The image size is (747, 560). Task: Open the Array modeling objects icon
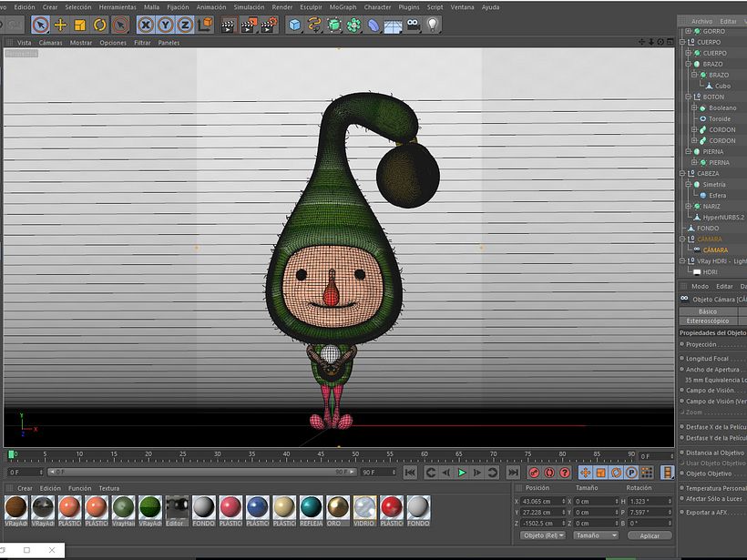click(354, 25)
